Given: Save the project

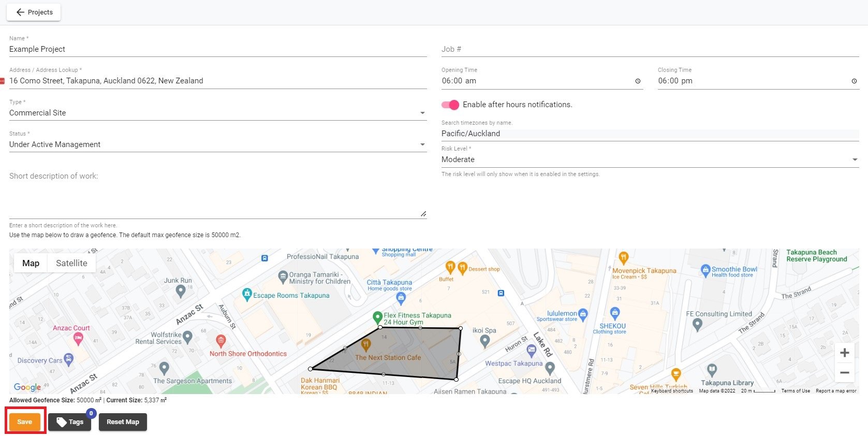Looking at the screenshot, I should [x=25, y=422].
